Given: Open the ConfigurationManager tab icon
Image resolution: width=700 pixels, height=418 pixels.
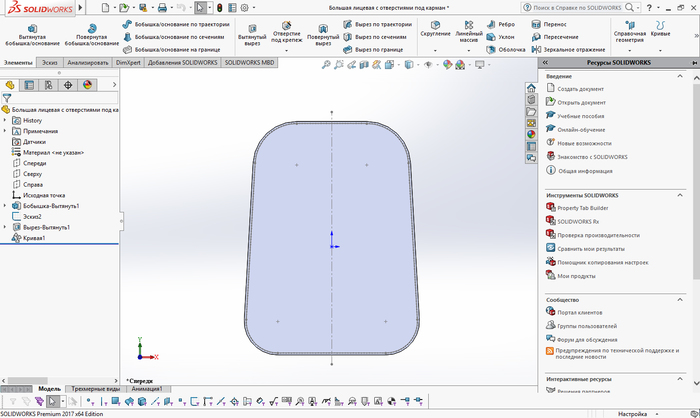Looking at the screenshot, I should pos(48,85).
